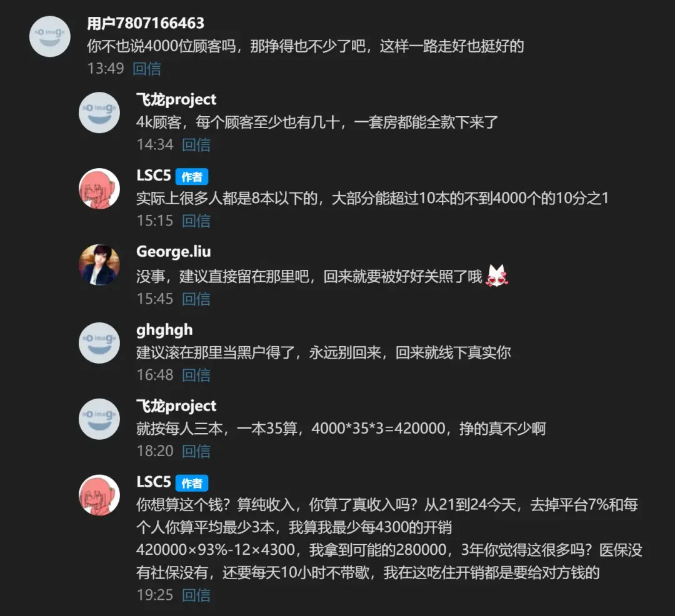Click 回信 under the 15:15 comment

196,221
